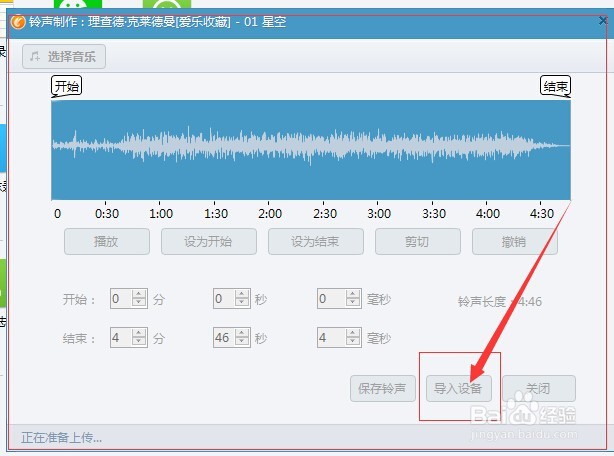The width and height of the screenshot is (614, 456).
Task: Click the 0:30 timeline label
Action: [x=107, y=214]
